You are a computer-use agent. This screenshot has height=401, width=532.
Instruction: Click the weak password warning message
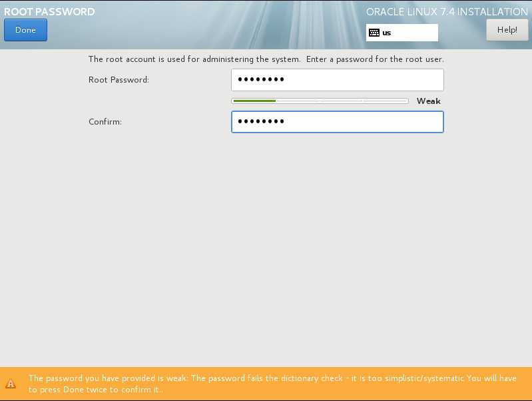(x=272, y=384)
